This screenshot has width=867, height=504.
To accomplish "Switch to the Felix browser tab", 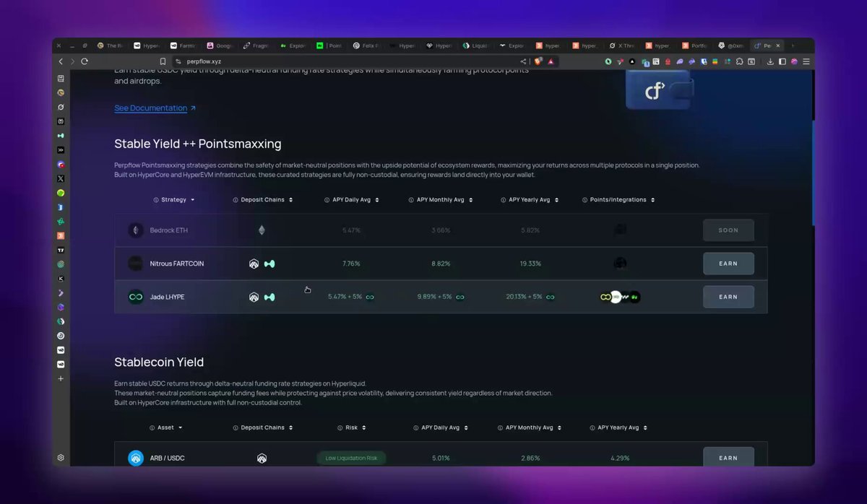I will 367,45.
